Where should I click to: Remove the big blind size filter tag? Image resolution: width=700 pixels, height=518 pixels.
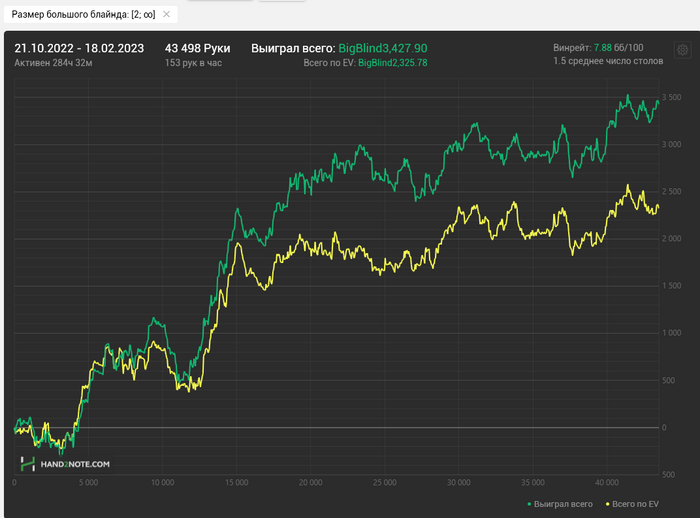click(167, 14)
